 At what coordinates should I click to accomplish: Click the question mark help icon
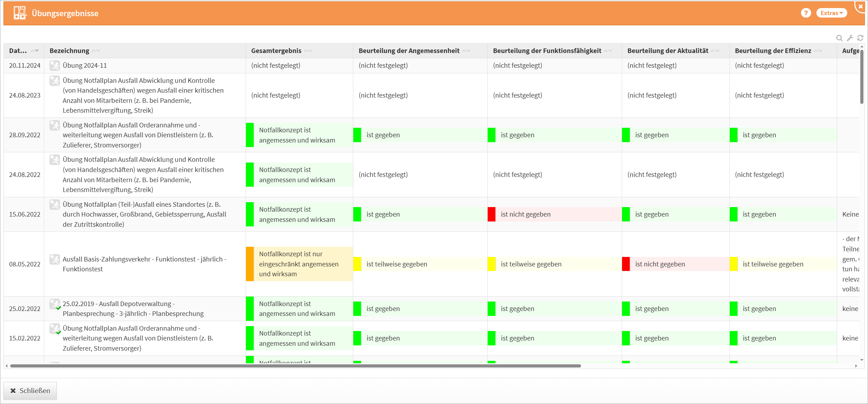[x=806, y=13]
